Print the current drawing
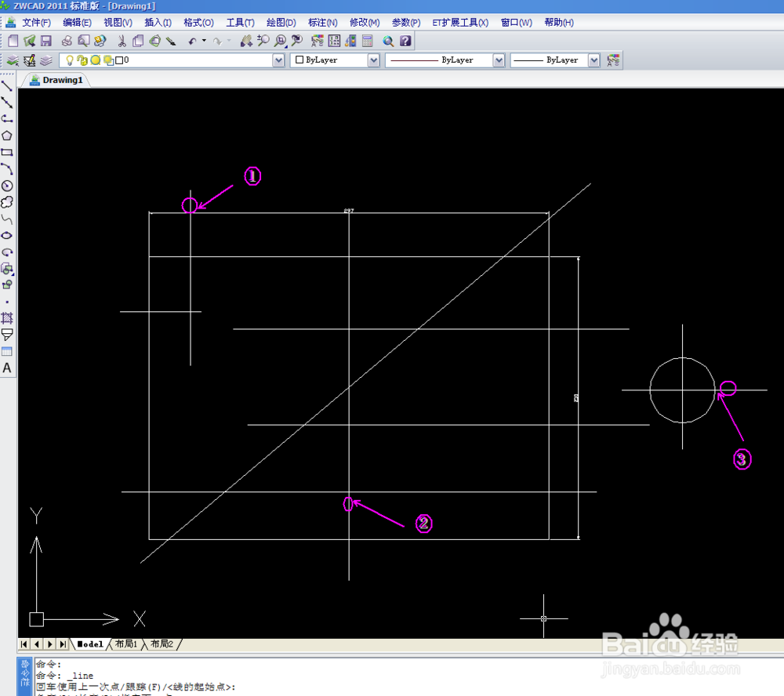784x696 pixels. pyautogui.click(x=67, y=41)
